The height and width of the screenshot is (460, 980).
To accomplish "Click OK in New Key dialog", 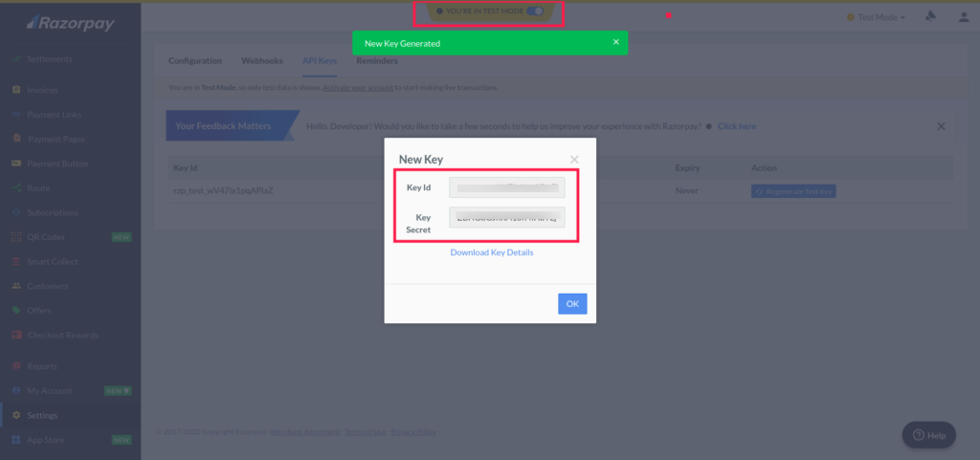I will pos(572,304).
